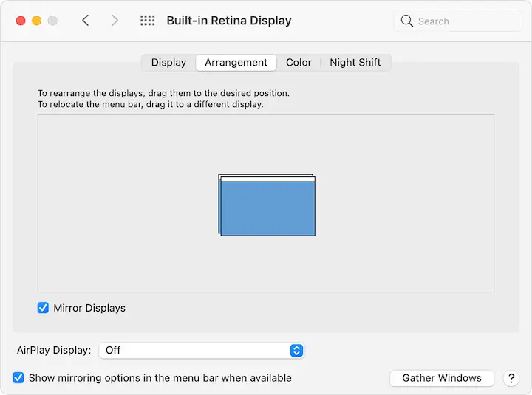Select the Arrangement tab
The width and height of the screenshot is (532, 395).
pos(236,62)
